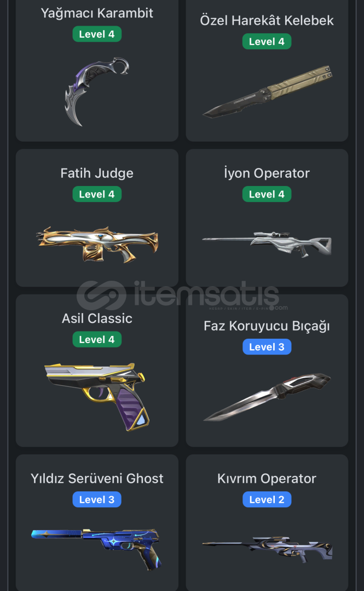Viewport: 364px width, 591px height.
Task: Select Level 4 badge under İyon Operator
Action: tap(267, 194)
